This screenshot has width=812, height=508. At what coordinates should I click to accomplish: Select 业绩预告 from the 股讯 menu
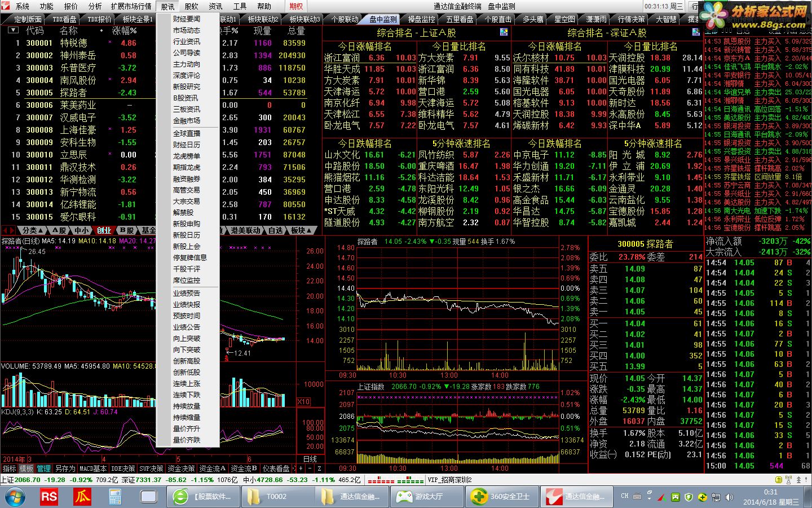[187, 294]
